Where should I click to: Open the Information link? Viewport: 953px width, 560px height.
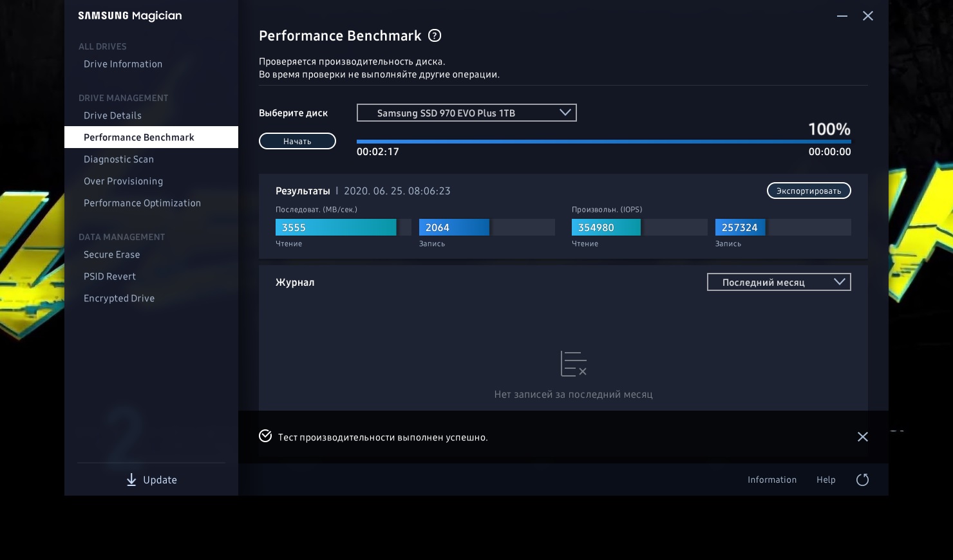point(772,480)
